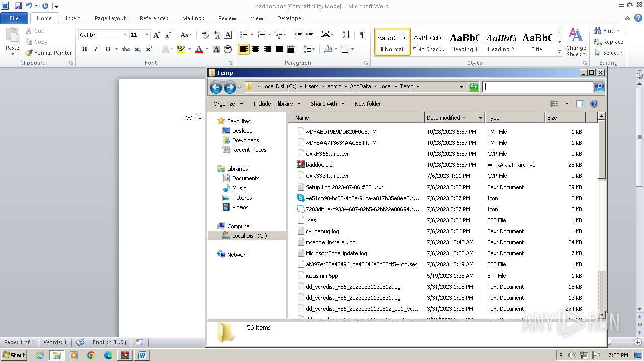Click Explorer Back navigation arrow
The image size is (644, 362).
tap(216, 87)
